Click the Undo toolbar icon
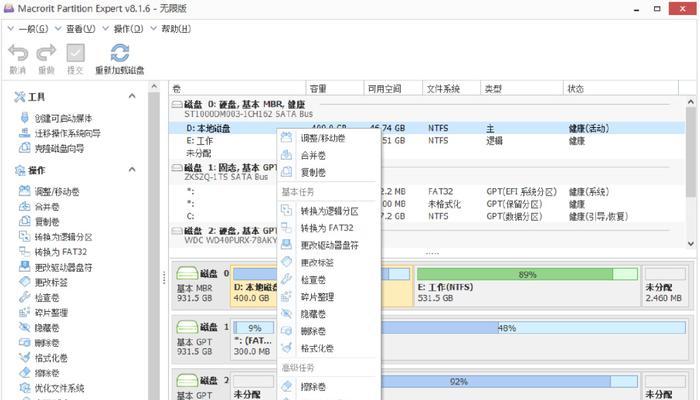Screen dimensions: 700x400 pyautogui.click(x=18, y=53)
